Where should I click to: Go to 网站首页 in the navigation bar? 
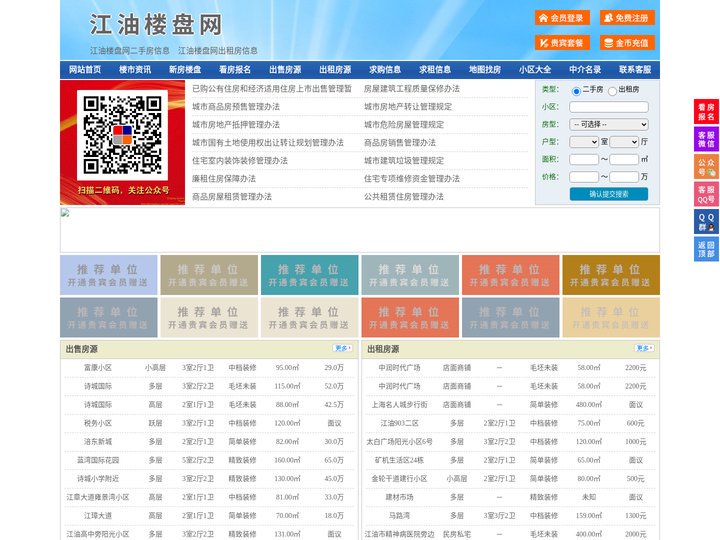(85, 70)
